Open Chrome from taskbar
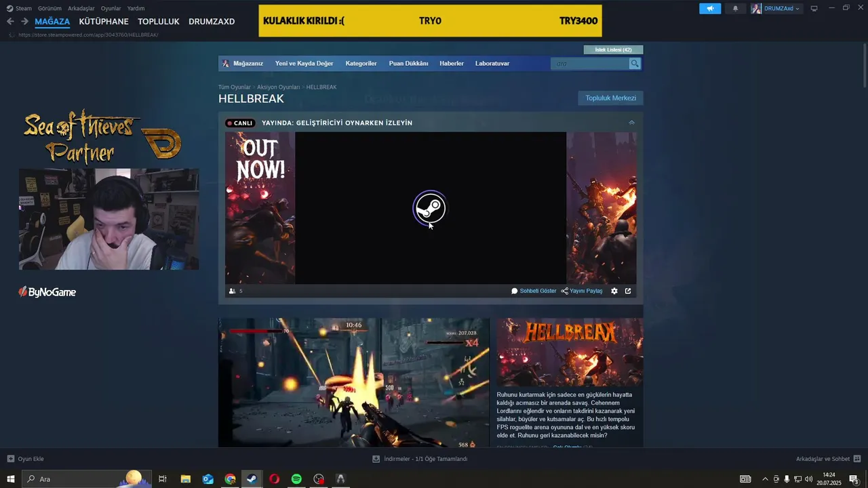Viewport: 868px width, 488px height. click(230, 479)
